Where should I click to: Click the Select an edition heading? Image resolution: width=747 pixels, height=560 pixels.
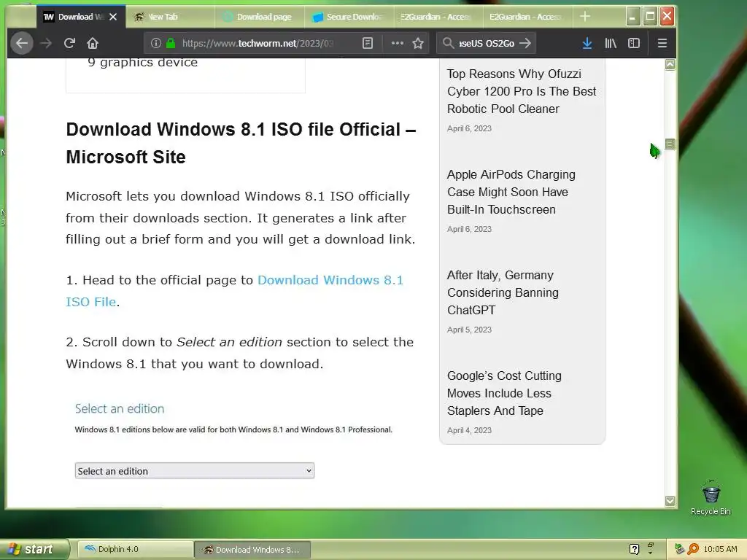(120, 408)
